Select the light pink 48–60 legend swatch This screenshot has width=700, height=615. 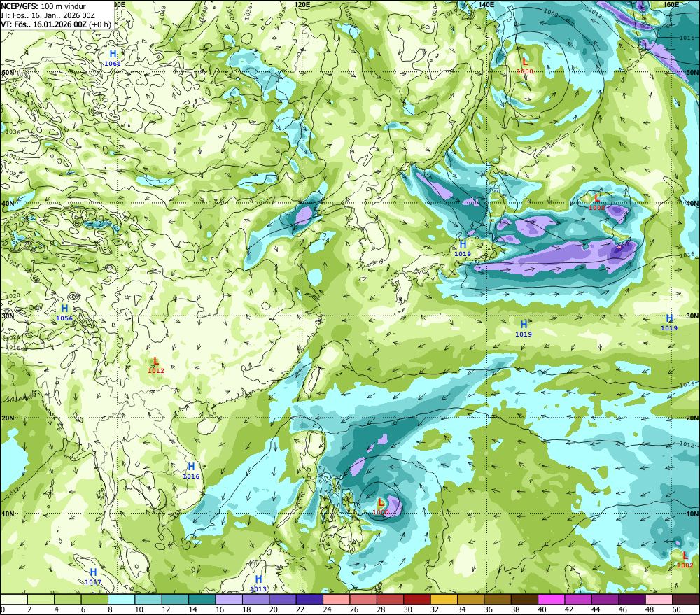[659, 600]
